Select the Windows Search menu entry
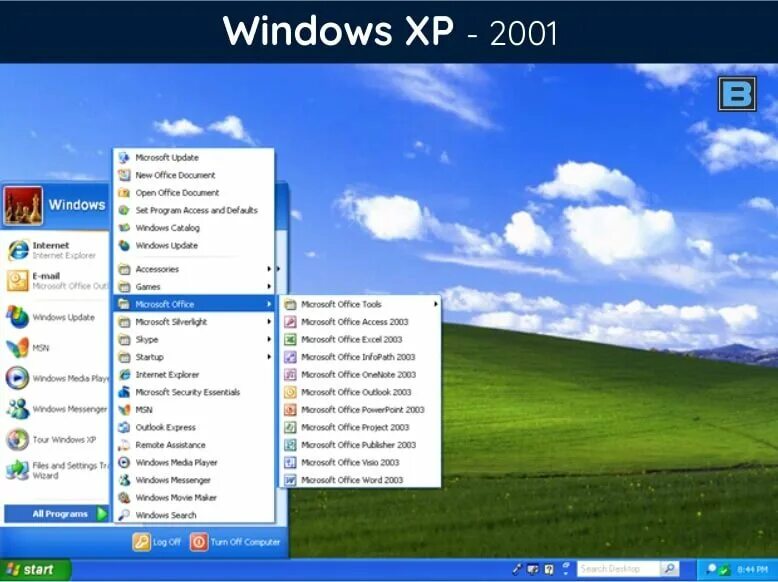 [194, 515]
